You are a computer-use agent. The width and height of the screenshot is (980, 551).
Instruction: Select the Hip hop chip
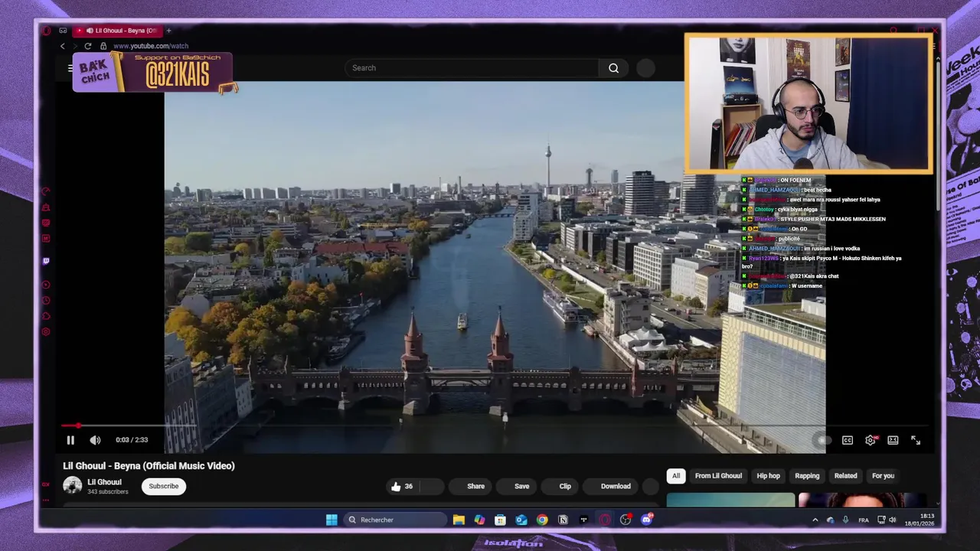[x=768, y=476]
